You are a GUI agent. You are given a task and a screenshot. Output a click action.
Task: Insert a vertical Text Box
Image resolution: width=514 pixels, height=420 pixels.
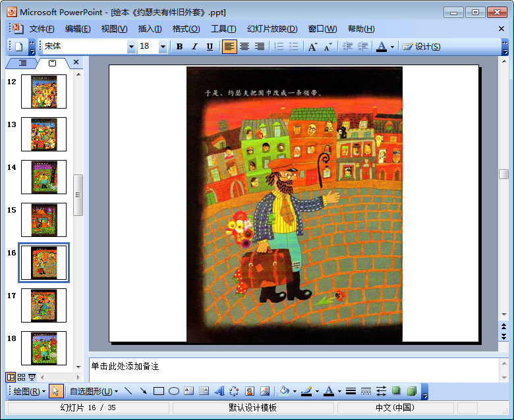click(204, 391)
